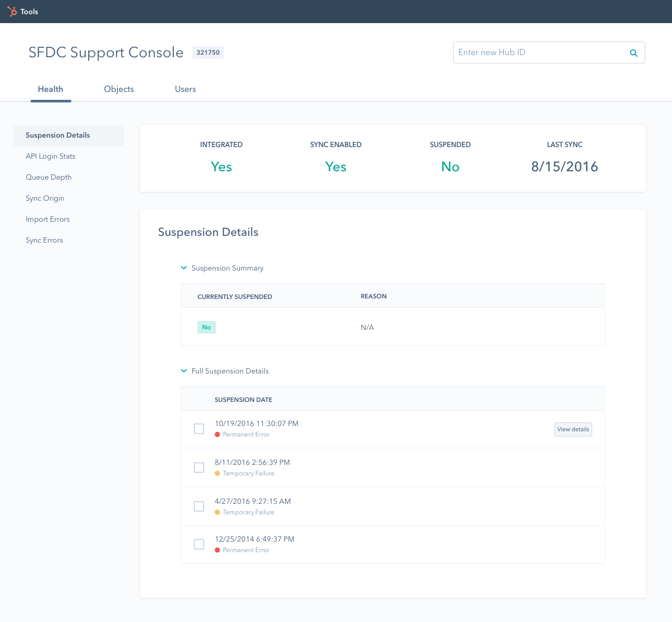Click Permanent Error label on 10/19/2016 row

246,434
